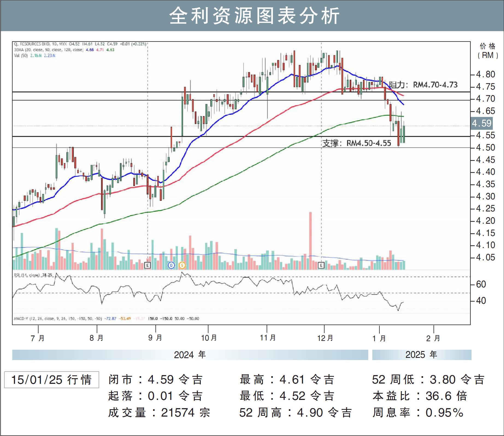This screenshot has width=504, height=436.
Task: Click the 2月 time axis label
Action: pos(433,338)
